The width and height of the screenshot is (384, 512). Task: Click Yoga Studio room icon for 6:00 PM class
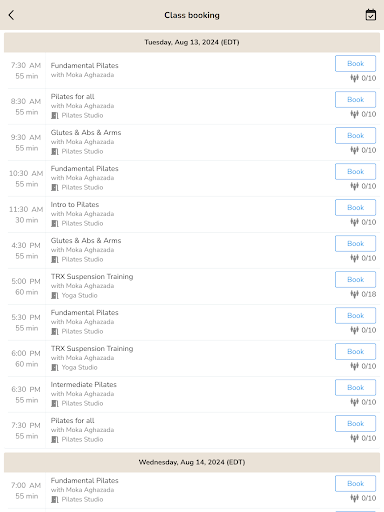coord(55,368)
